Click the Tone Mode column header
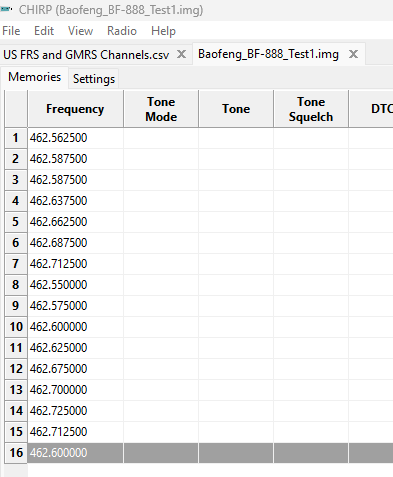The width and height of the screenshot is (393, 477). tap(161, 109)
